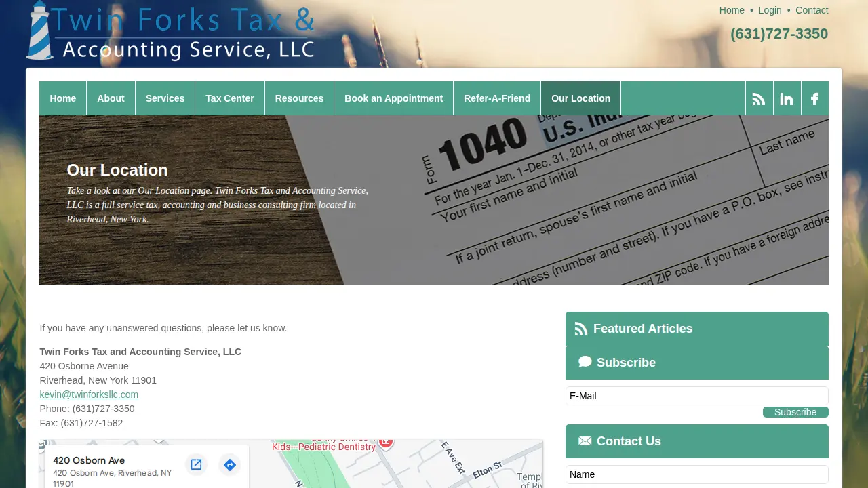Image resolution: width=868 pixels, height=488 pixels.
Task: Click the header phone number (631)727-3350
Action: point(779,34)
